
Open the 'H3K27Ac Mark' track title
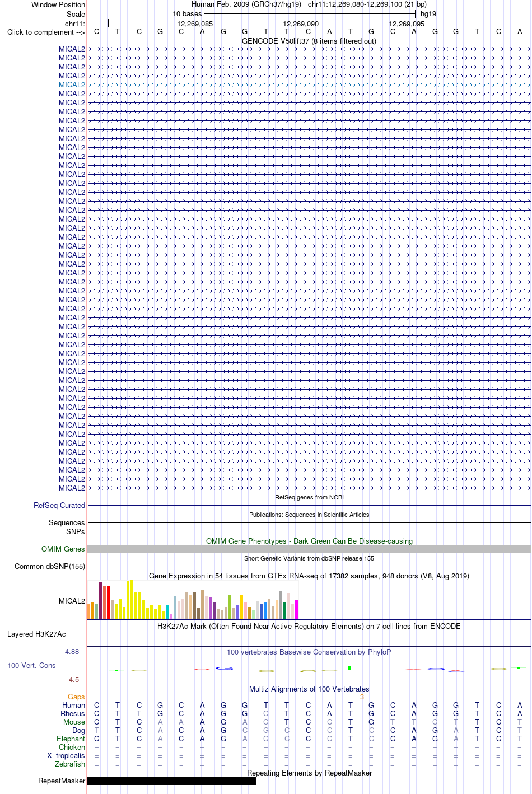point(309,626)
